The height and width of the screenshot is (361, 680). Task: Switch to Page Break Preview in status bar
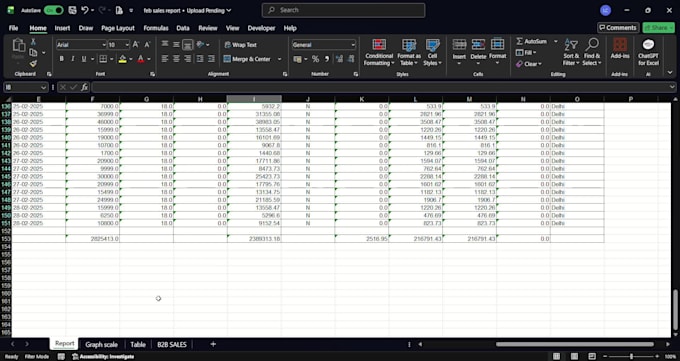pyautogui.click(x=592, y=357)
